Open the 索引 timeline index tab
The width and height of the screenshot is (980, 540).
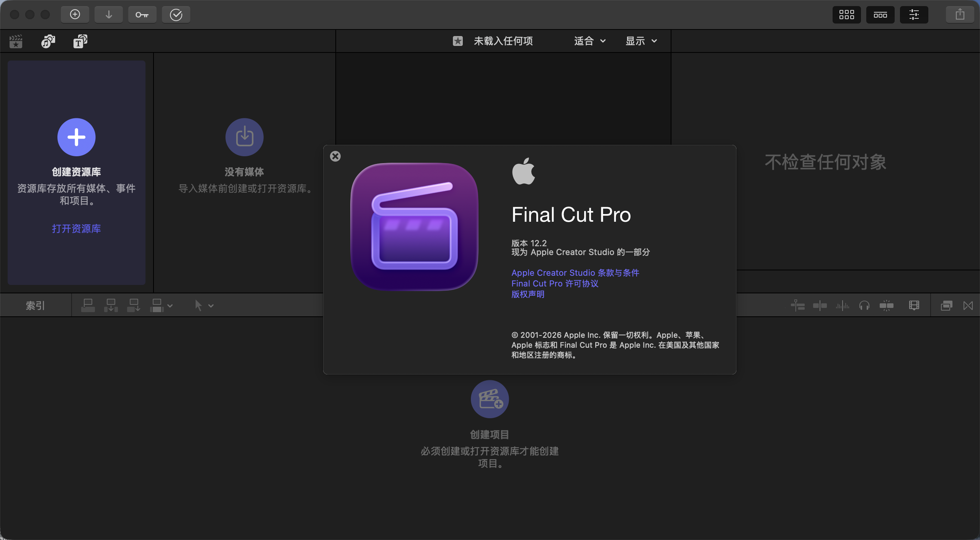[35, 306]
